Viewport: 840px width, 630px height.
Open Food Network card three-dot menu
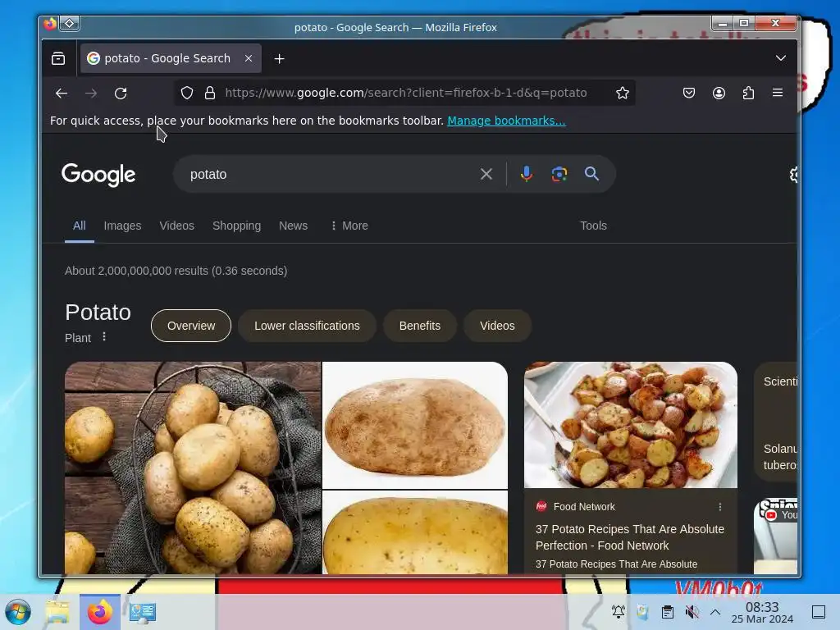[x=720, y=507]
